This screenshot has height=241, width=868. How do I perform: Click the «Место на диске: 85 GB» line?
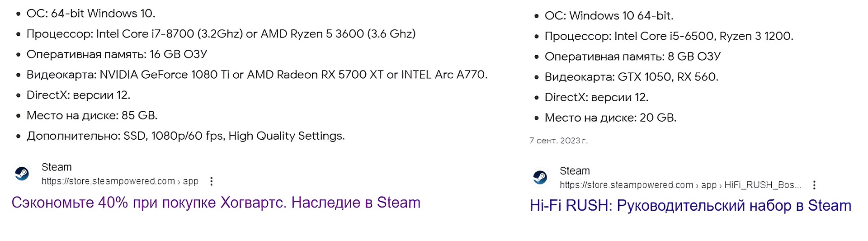[92, 115]
